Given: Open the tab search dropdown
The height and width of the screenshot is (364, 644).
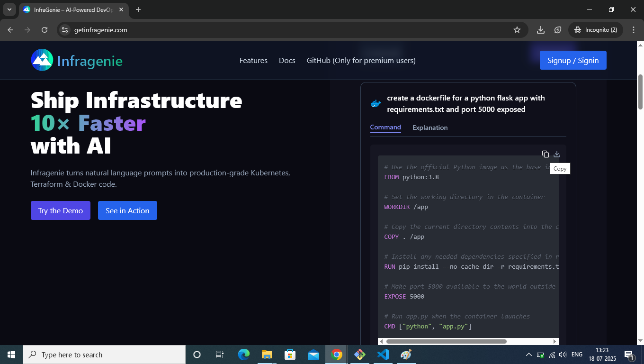Looking at the screenshot, I should [9, 9].
